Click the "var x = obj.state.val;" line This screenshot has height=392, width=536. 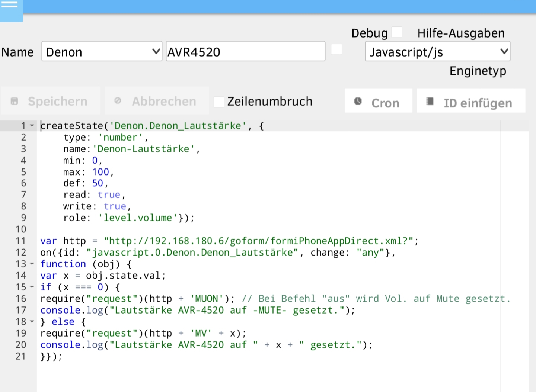(x=103, y=276)
